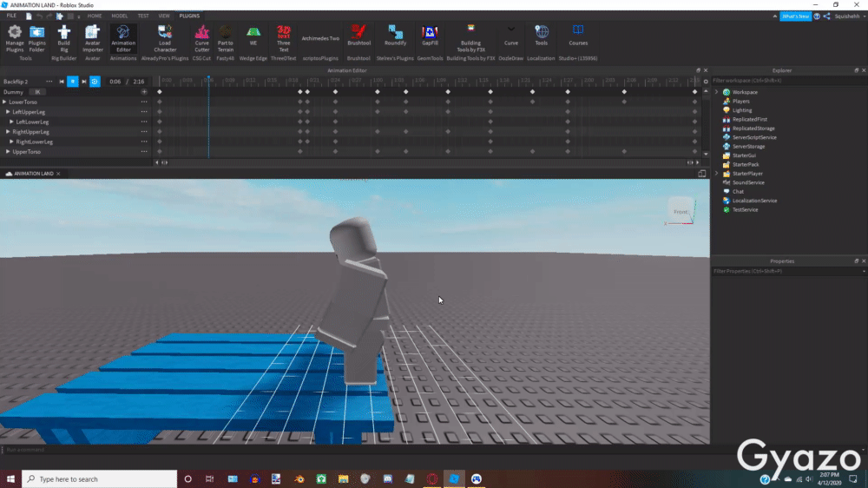Edit the animation length 2:16 field
868x488 pixels.
click(138, 82)
